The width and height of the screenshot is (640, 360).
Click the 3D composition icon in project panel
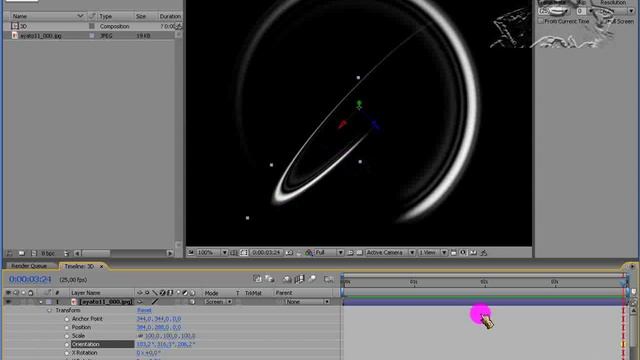(x=15, y=26)
